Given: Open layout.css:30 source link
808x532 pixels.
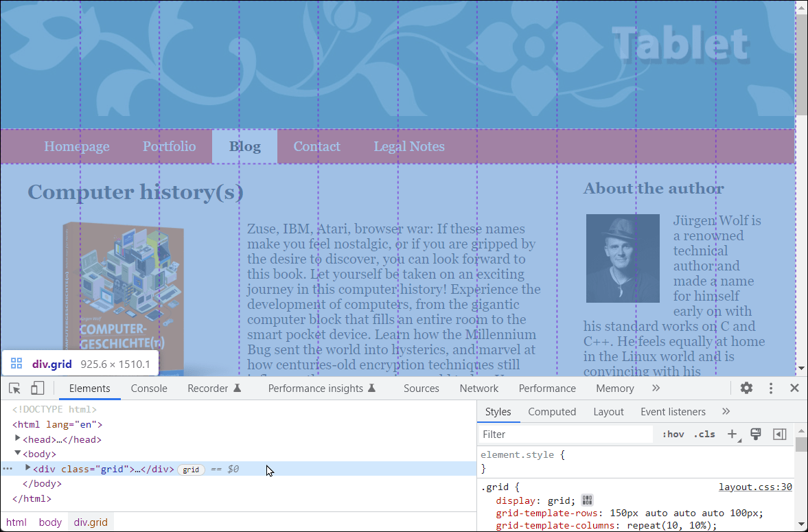Looking at the screenshot, I should tap(755, 487).
